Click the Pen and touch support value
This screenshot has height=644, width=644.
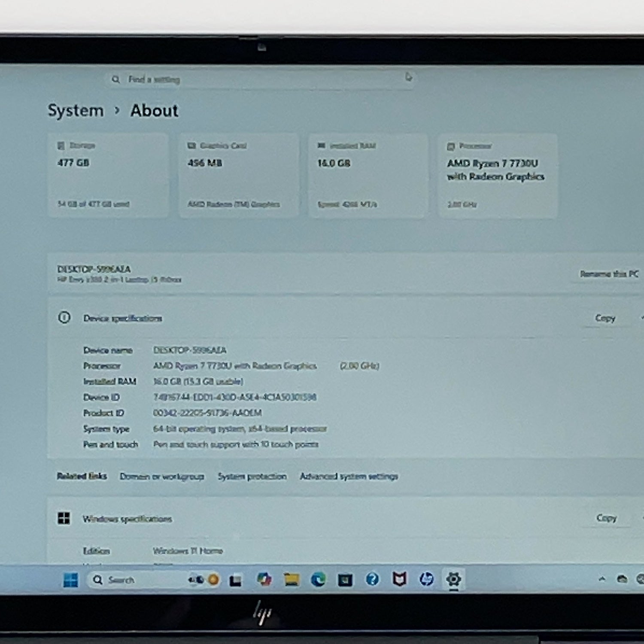[x=236, y=444]
